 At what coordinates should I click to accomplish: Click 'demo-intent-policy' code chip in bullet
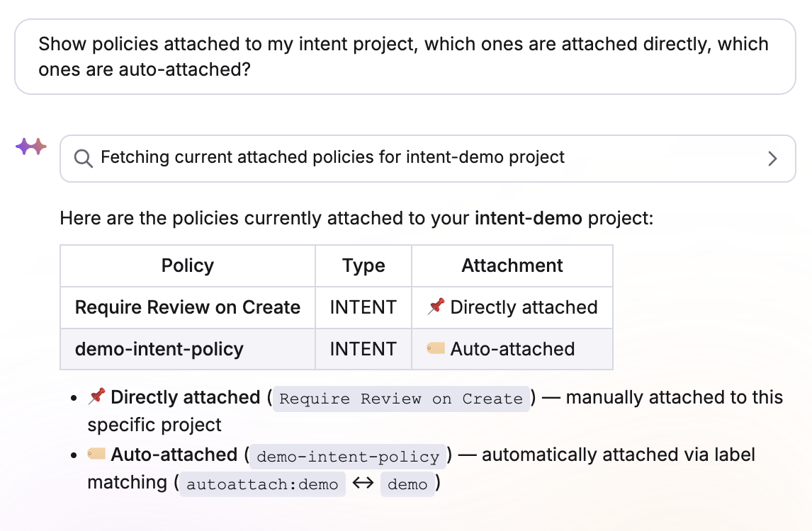[x=347, y=457]
